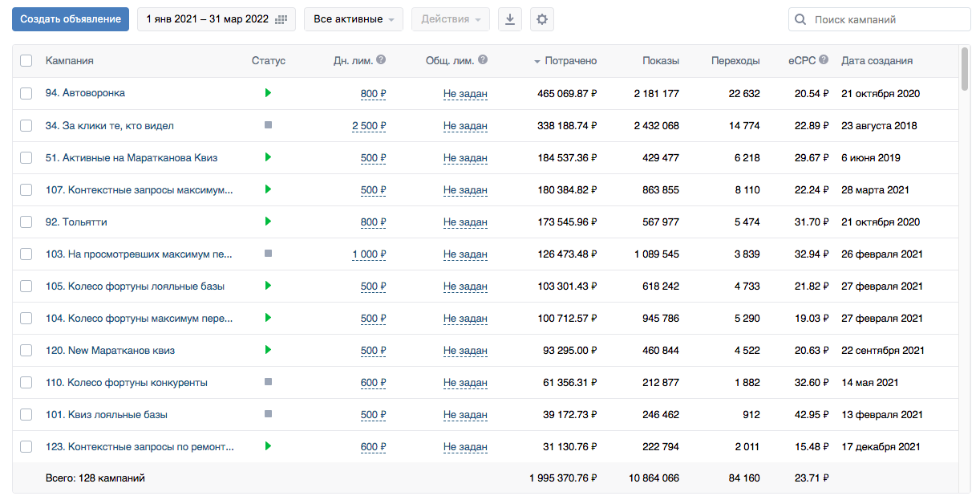This screenshot has width=980, height=500.
Task: Click the download statistics icon
Action: tap(509, 19)
